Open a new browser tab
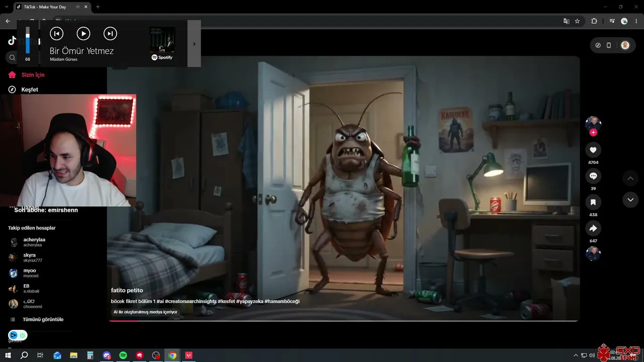 point(98,7)
